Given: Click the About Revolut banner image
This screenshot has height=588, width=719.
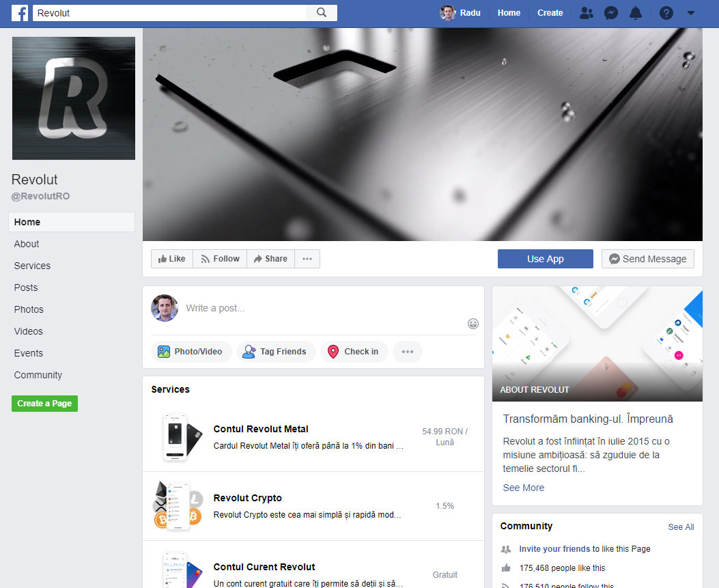Looking at the screenshot, I should pyautogui.click(x=597, y=344).
